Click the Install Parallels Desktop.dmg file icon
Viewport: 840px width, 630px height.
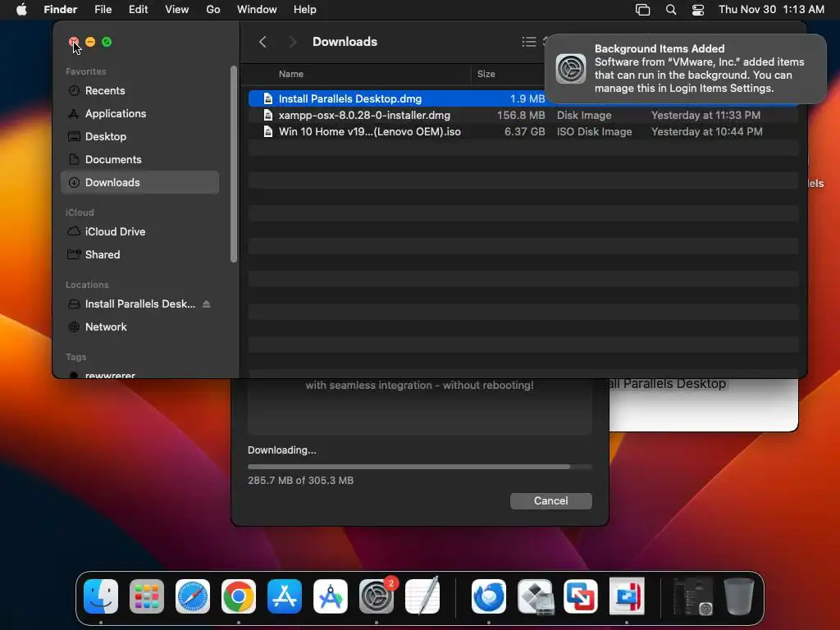click(268, 98)
